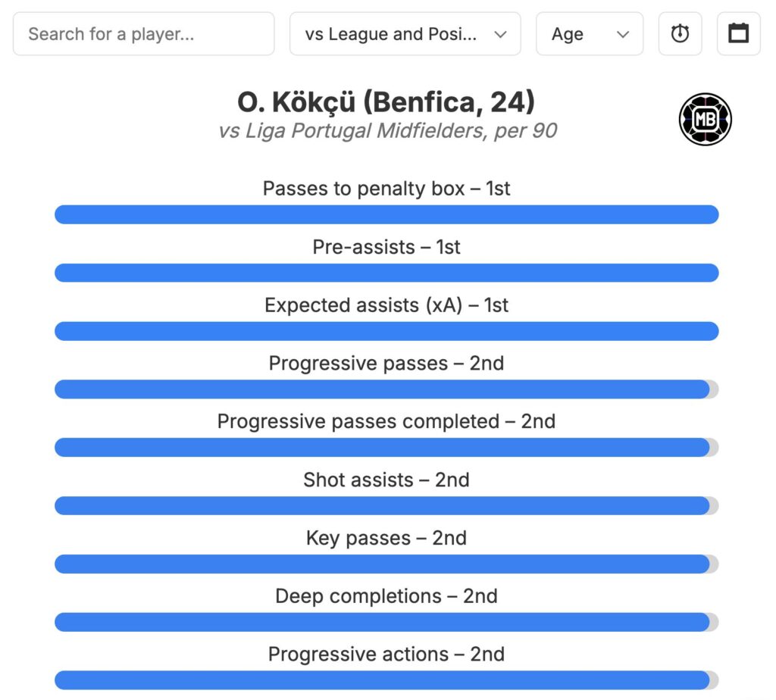Viewport: 776px width, 700px height.
Task: Click the Expected assists (xA) bar
Action: 386,331
